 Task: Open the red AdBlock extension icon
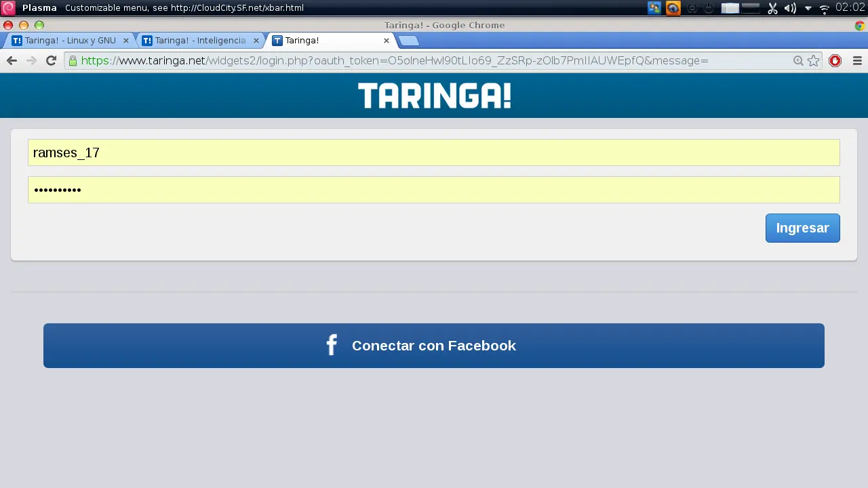tap(835, 60)
